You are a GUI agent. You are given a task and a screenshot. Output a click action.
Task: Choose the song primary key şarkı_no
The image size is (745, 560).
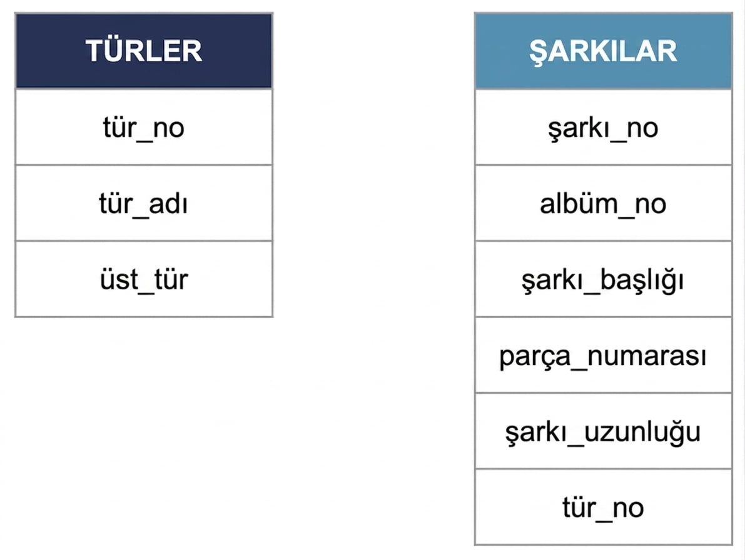(604, 127)
